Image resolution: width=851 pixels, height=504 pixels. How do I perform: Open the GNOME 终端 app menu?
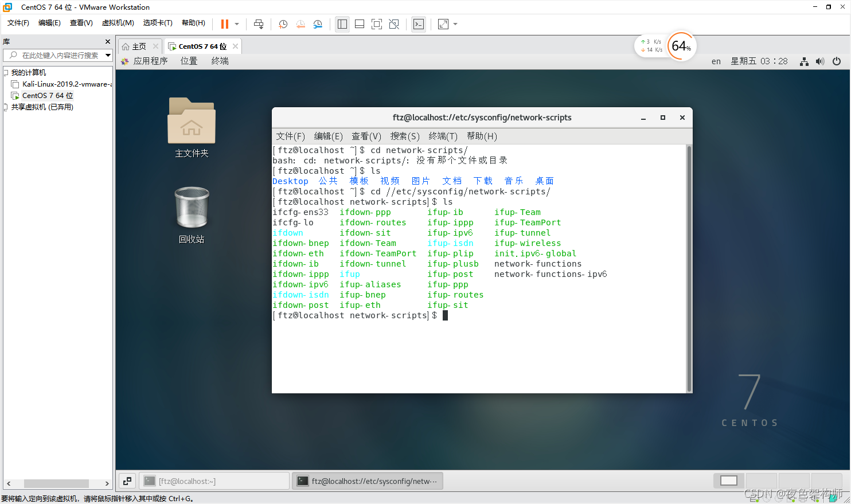pyautogui.click(x=220, y=61)
